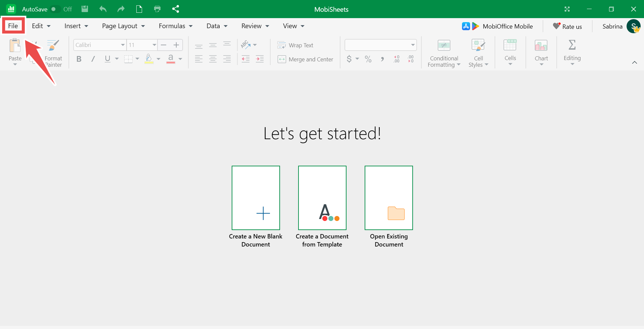Toggle the AutoSave switch
Viewport: 644px width, 329px height.
point(55,9)
